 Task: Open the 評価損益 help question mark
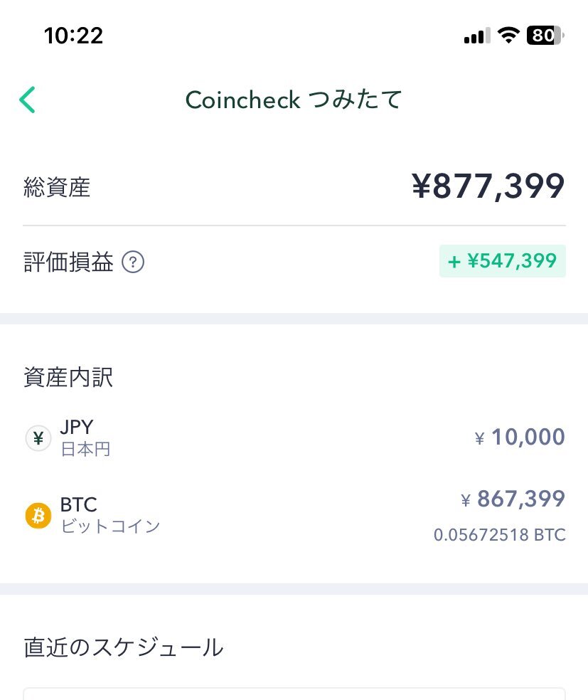point(133,262)
